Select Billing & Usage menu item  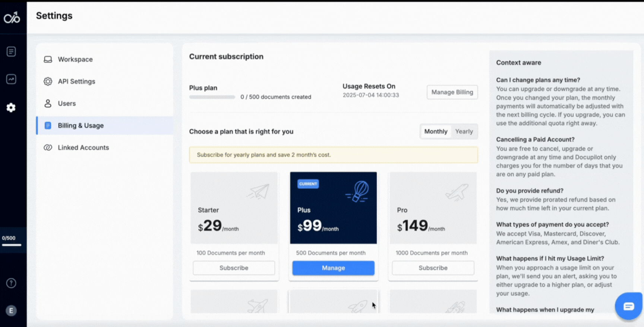80,126
